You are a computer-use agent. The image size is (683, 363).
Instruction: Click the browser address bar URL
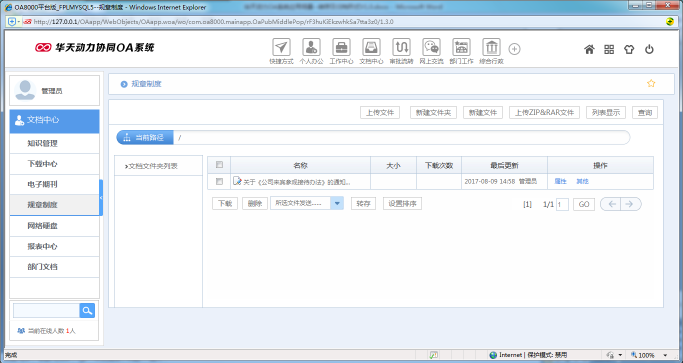(213, 21)
